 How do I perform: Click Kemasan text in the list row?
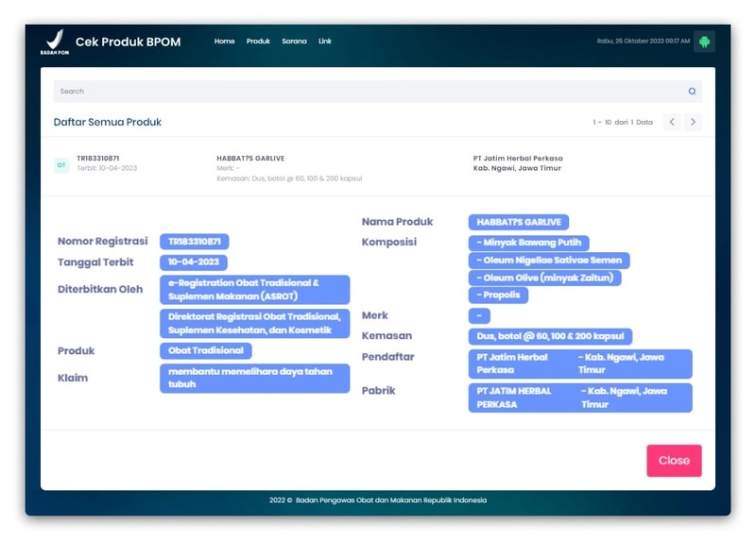[x=289, y=178]
